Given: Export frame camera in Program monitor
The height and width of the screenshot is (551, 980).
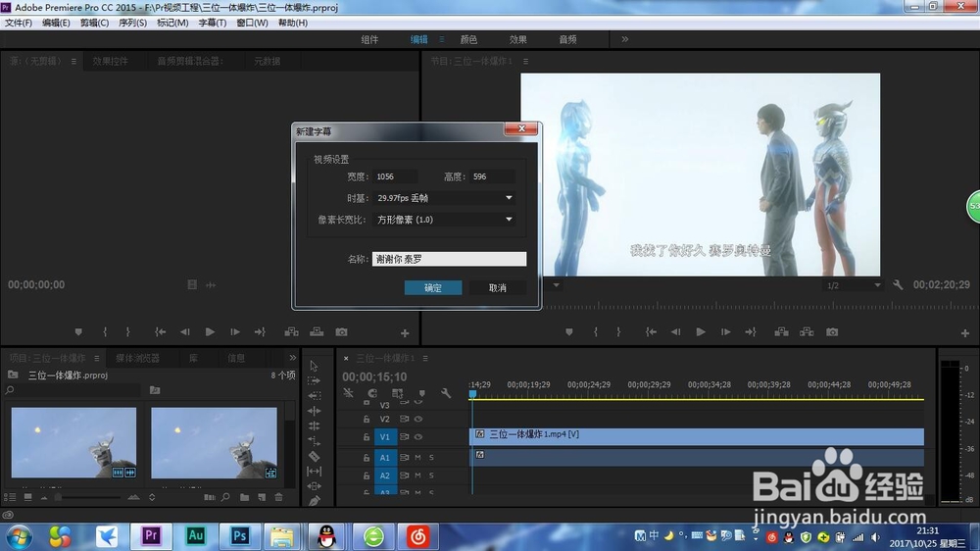Looking at the screenshot, I should [x=832, y=332].
